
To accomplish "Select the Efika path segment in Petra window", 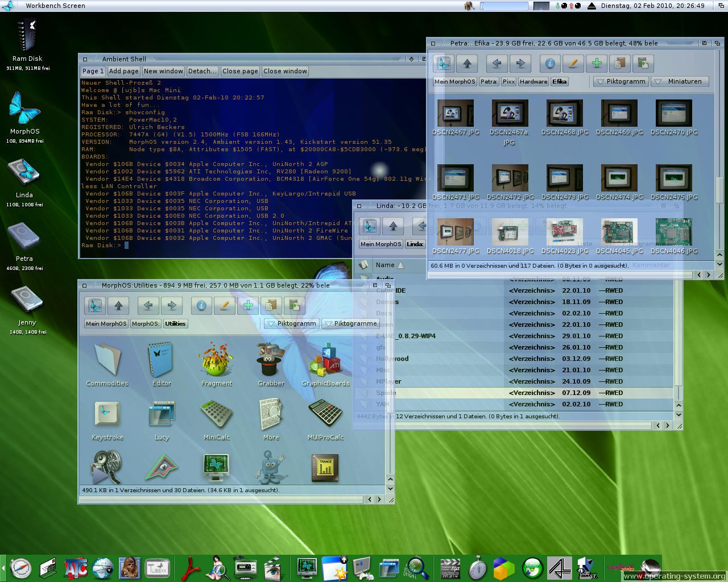I will [x=560, y=81].
